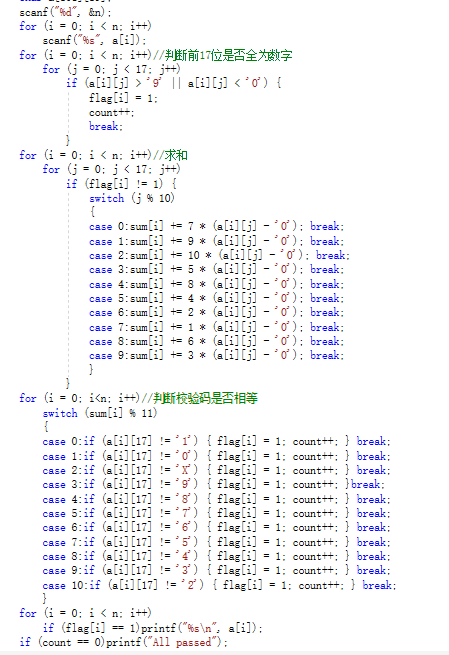Click the switch (sum[i] % 11) statement
This screenshot has height=655, width=449.
click(100, 413)
